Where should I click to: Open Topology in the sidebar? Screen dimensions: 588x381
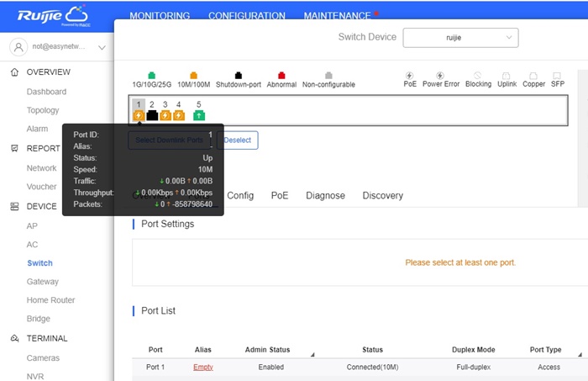click(43, 110)
